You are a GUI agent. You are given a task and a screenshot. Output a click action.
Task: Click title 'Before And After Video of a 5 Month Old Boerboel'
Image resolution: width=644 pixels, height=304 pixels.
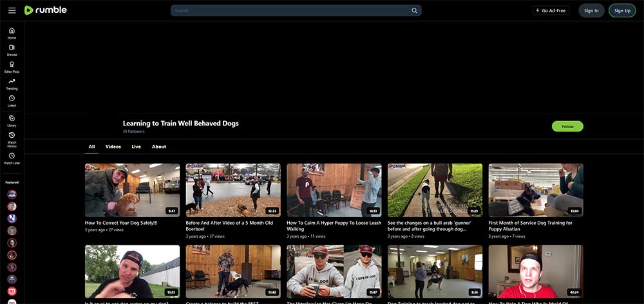pyautogui.click(x=229, y=226)
